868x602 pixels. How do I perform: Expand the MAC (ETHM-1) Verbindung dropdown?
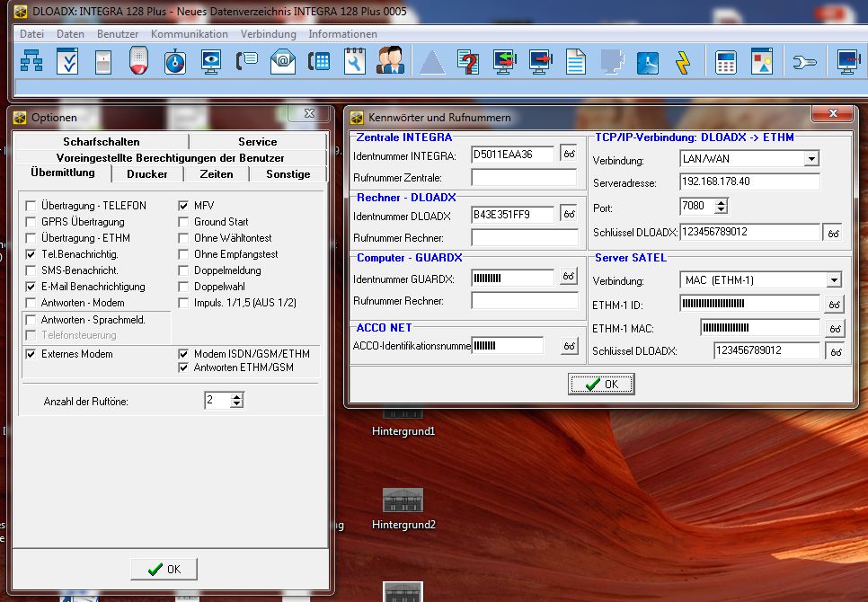point(832,280)
